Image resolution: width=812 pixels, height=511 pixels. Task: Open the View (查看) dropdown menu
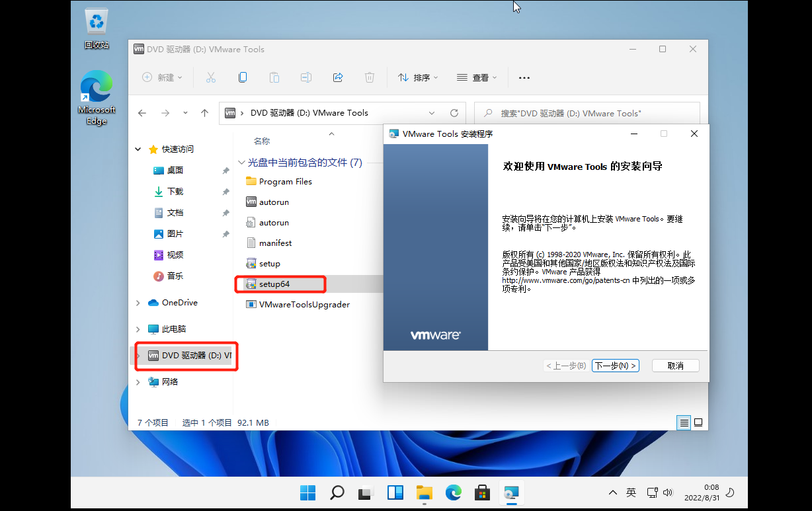[477, 77]
